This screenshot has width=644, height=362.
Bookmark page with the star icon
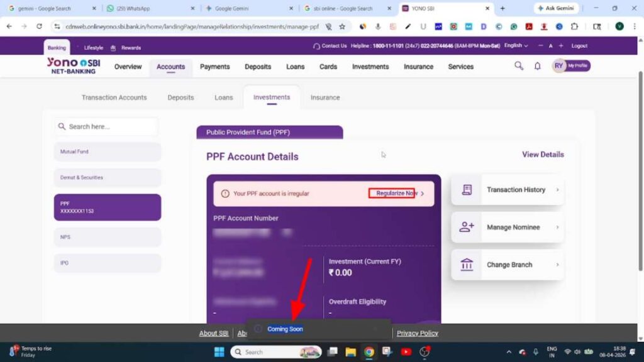pyautogui.click(x=342, y=26)
